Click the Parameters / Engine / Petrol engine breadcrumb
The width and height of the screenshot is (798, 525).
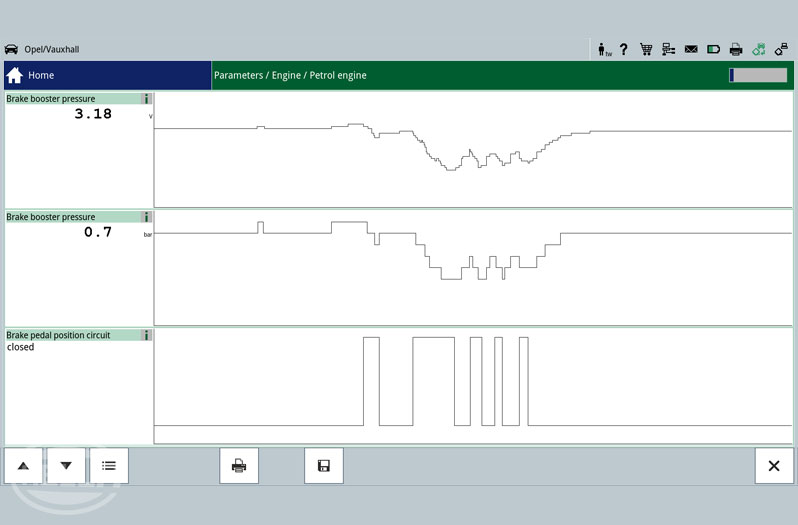(290, 75)
